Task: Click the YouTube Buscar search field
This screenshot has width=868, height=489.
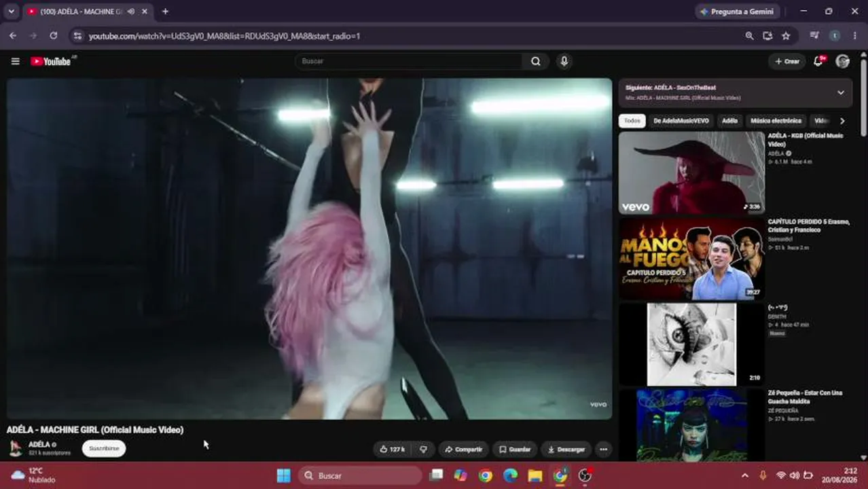Action: (410, 61)
